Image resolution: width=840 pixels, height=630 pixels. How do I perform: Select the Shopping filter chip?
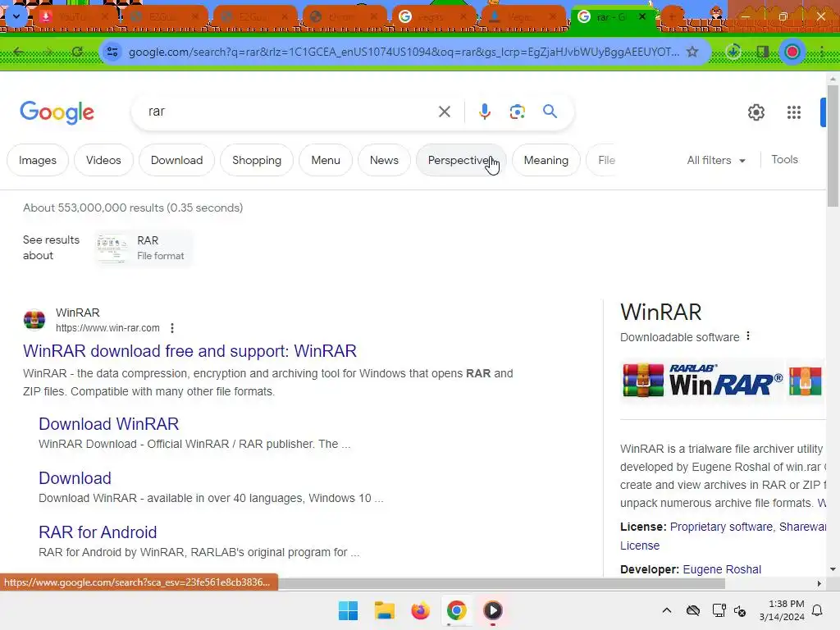coord(257,160)
